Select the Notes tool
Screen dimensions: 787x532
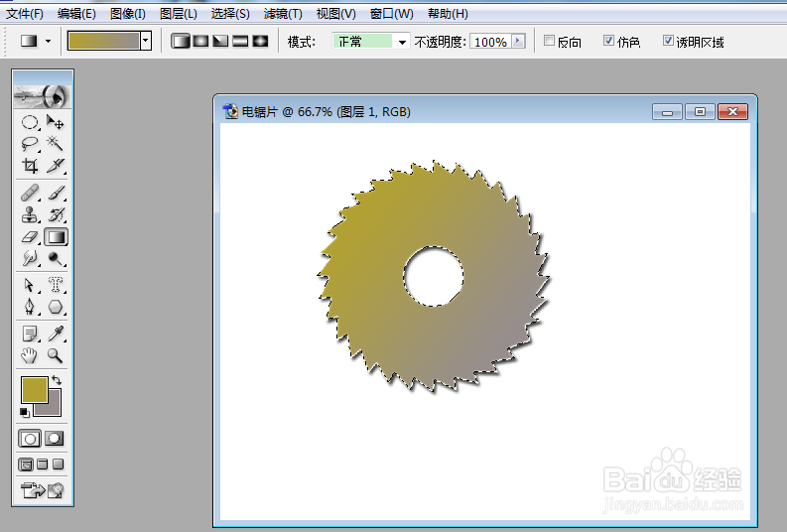coord(30,333)
